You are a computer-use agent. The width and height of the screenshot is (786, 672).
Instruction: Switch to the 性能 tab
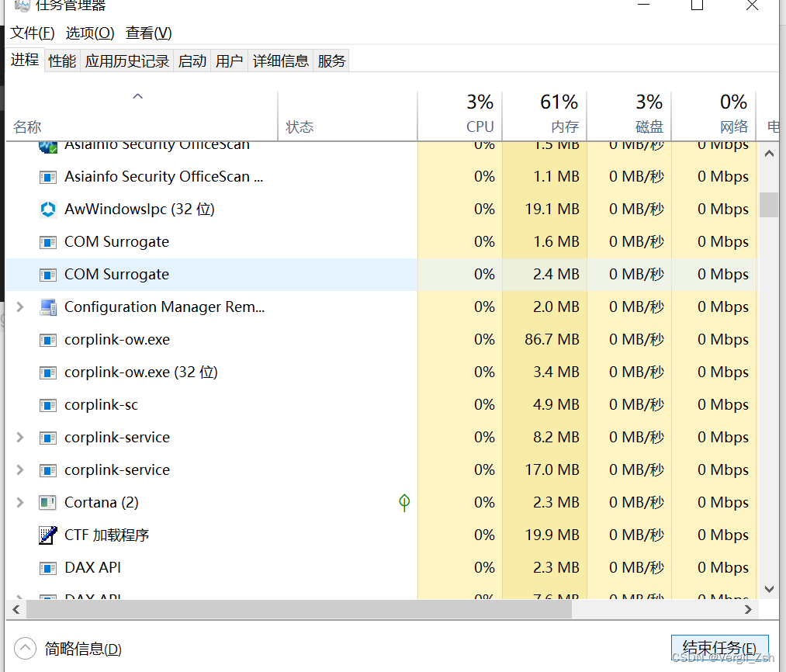click(x=62, y=61)
